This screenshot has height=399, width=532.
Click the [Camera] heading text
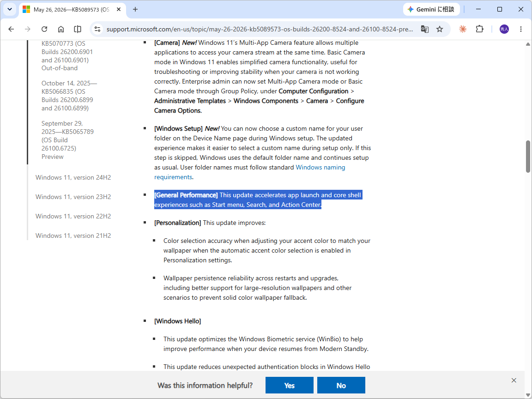167,43
